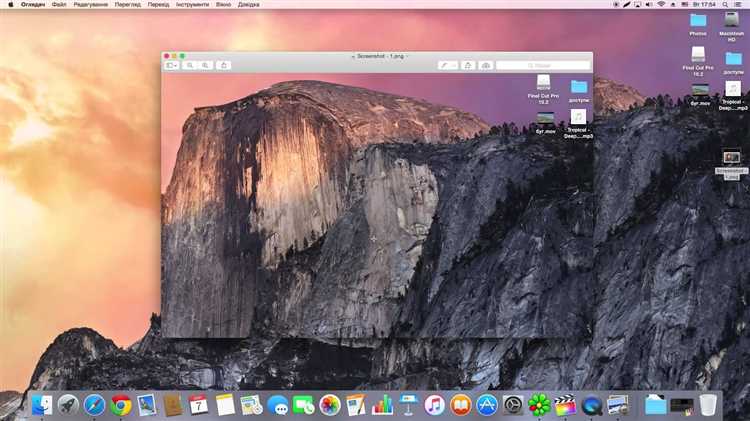Open the Файл menu
The height and width of the screenshot is (421, 750).
click(59, 4)
